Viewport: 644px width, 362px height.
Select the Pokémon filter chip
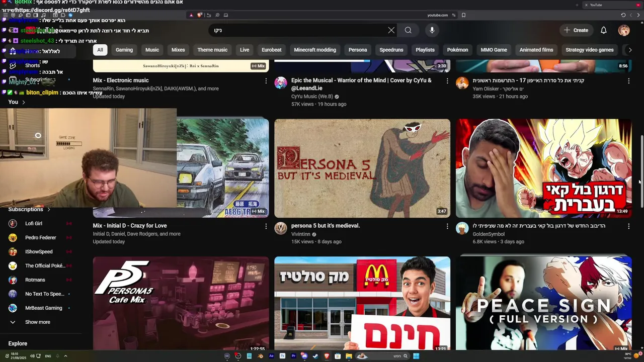point(458,50)
